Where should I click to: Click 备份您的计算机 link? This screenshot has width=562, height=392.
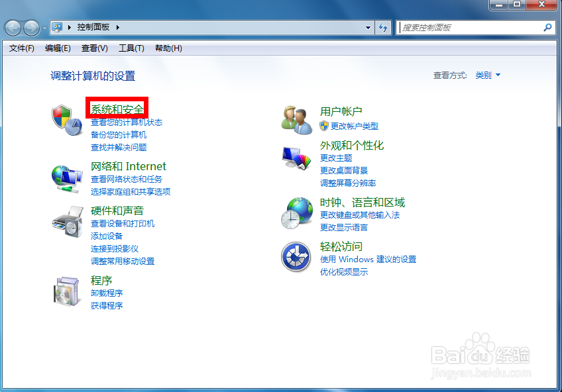(x=119, y=135)
